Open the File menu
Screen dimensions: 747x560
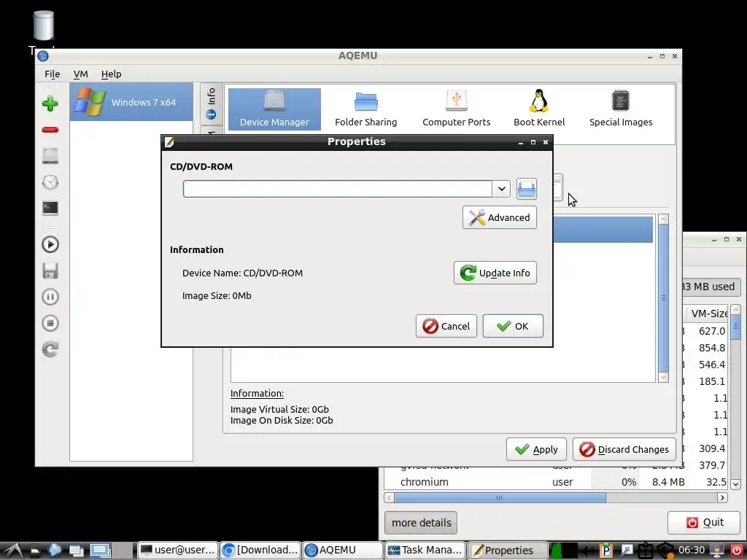tap(52, 74)
